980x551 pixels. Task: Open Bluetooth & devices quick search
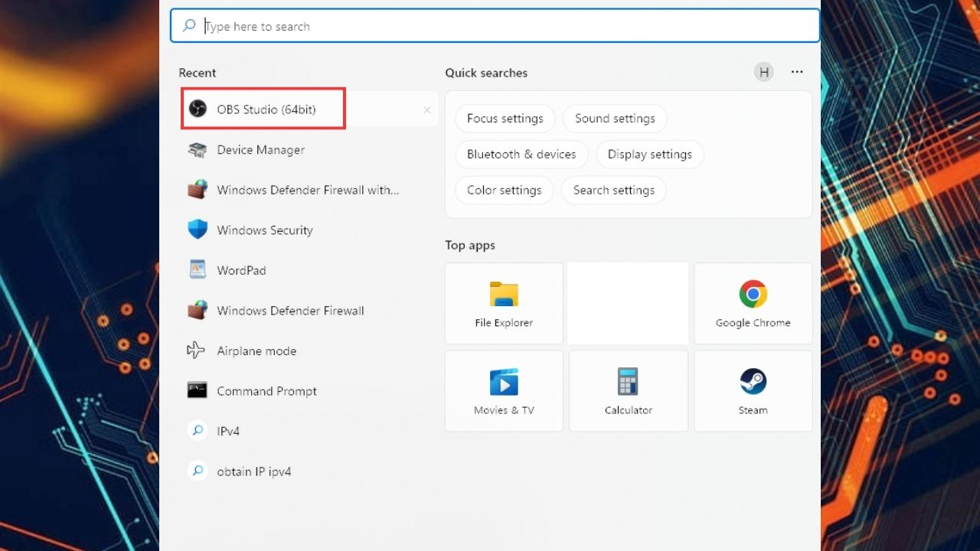click(x=521, y=154)
